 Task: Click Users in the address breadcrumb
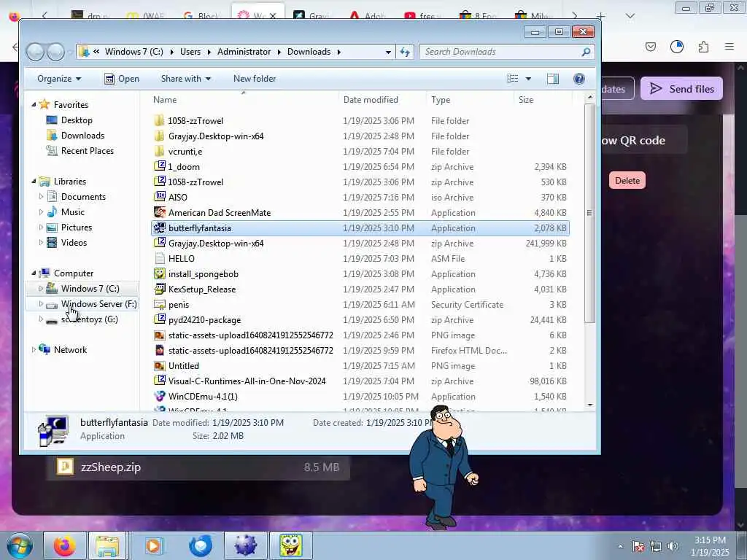(190, 52)
